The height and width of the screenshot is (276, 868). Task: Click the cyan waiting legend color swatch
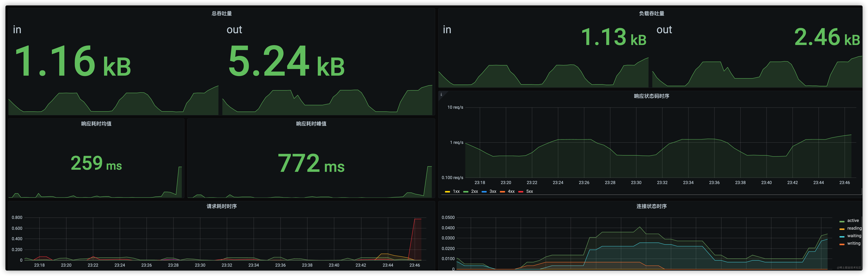[x=842, y=237]
